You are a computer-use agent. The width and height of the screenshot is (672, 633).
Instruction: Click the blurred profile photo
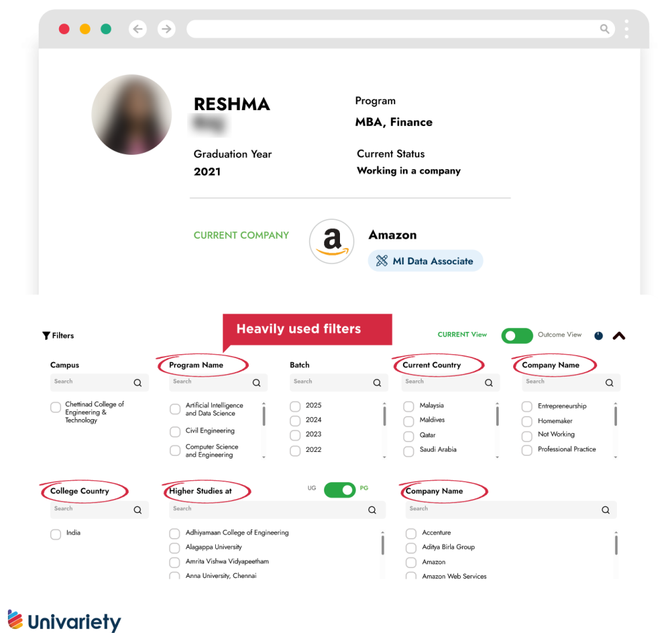(131, 114)
